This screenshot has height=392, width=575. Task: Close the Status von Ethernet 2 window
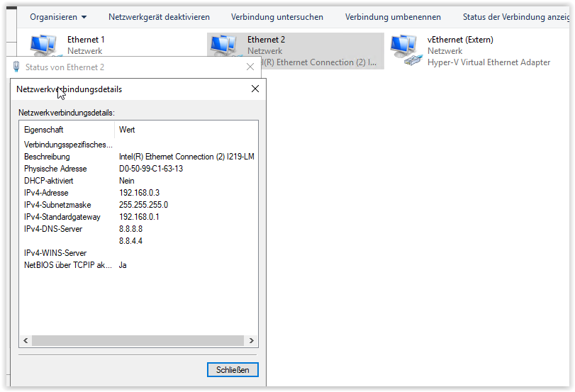pos(250,67)
